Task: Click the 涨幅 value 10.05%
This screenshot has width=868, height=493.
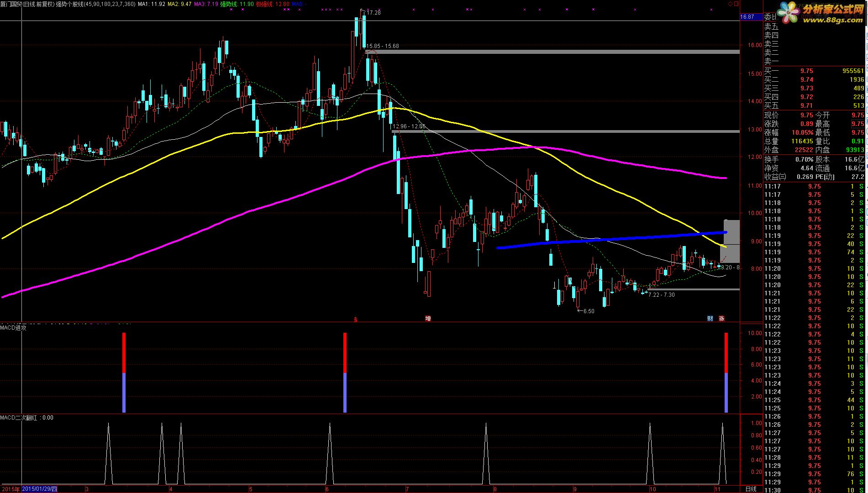Action: coord(802,132)
